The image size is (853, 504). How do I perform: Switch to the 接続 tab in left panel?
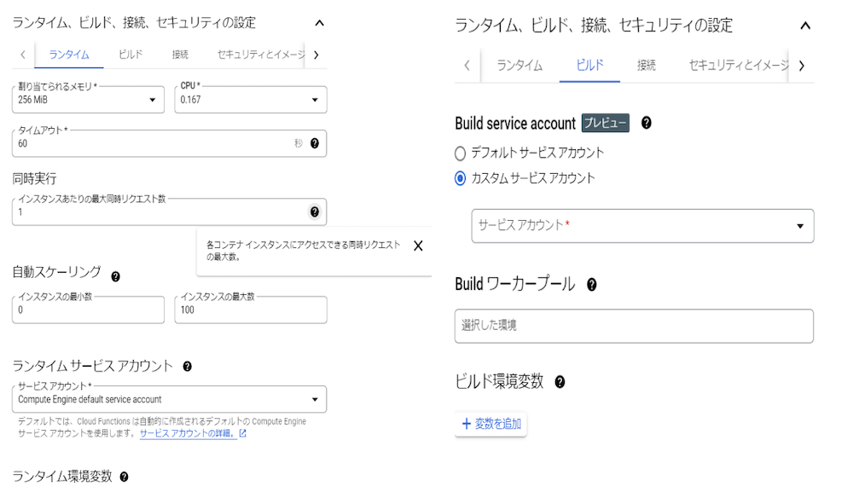coord(180,55)
